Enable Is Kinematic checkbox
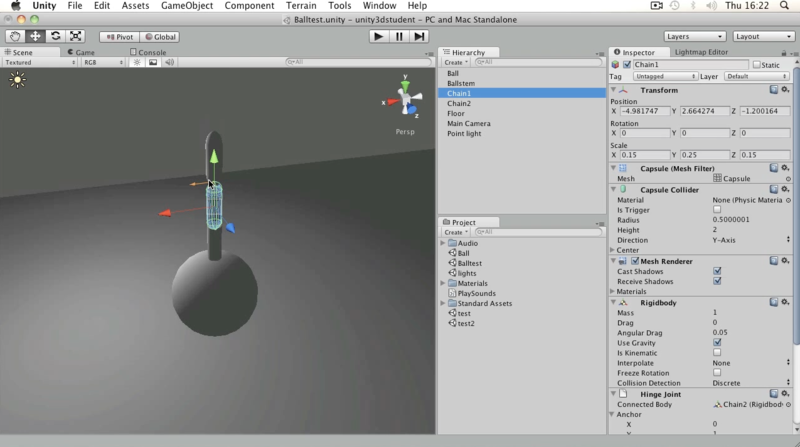Screen dimensions: 800x447 pyautogui.click(x=717, y=353)
